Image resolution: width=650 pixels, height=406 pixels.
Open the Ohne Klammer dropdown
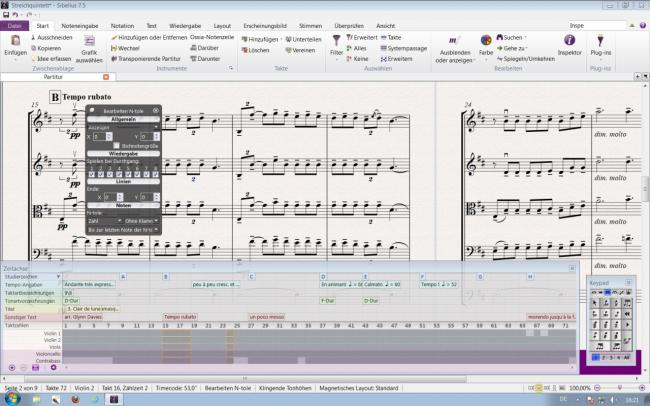tap(142, 220)
